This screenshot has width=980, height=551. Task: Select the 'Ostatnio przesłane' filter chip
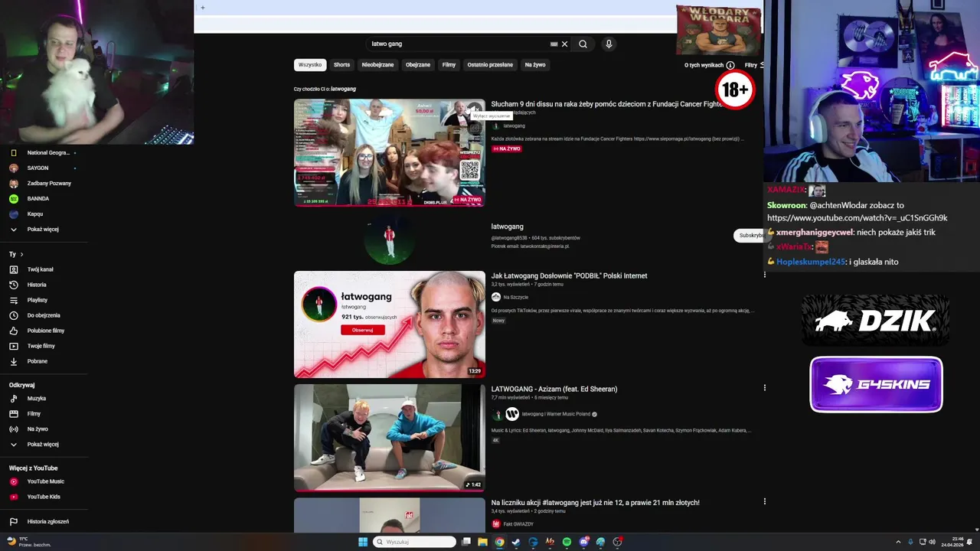tap(490, 65)
